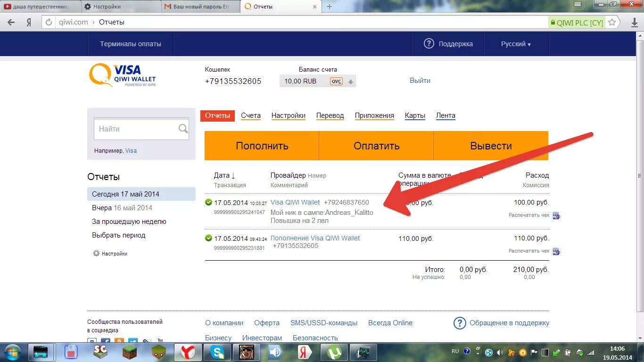Click the Вывести button
This screenshot has width=644, height=362.
point(491,146)
